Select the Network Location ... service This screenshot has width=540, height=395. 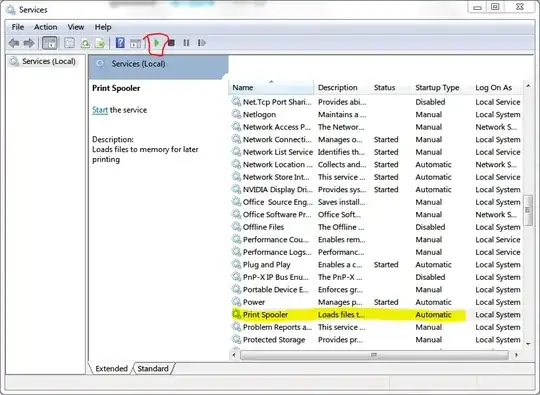pos(278,165)
